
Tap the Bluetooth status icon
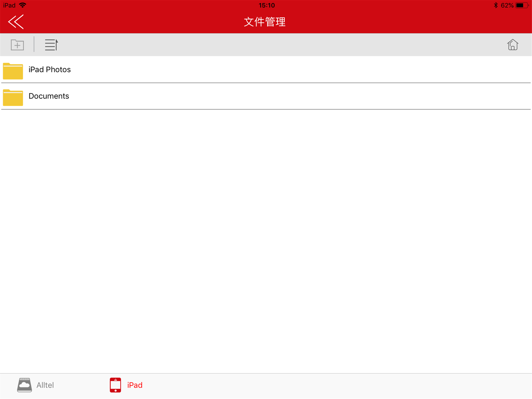pyautogui.click(x=496, y=5)
